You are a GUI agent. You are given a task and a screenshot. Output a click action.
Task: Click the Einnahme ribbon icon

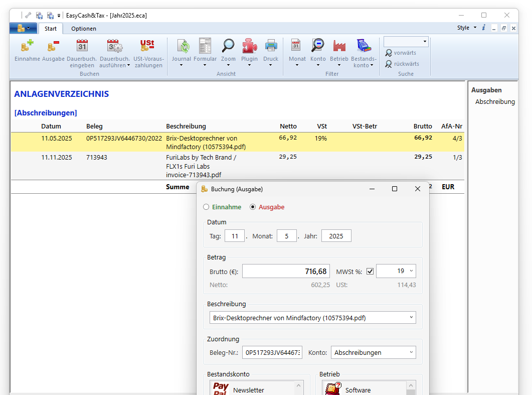click(x=27, y=46)
